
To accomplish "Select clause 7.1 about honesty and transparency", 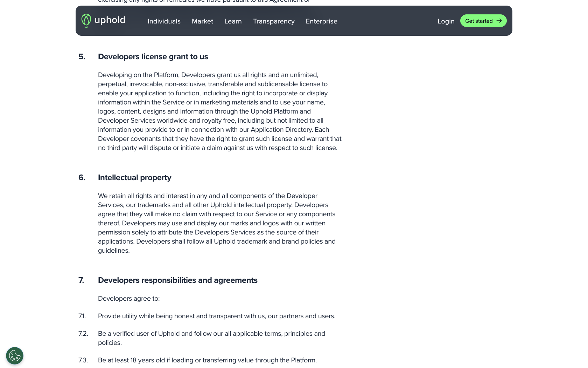I will pos(216,316).
